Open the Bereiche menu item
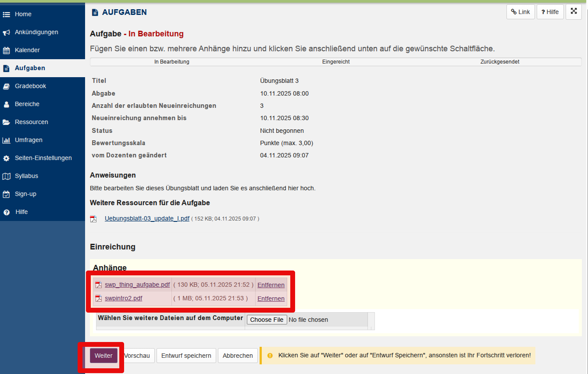 [x=27, y=104]
